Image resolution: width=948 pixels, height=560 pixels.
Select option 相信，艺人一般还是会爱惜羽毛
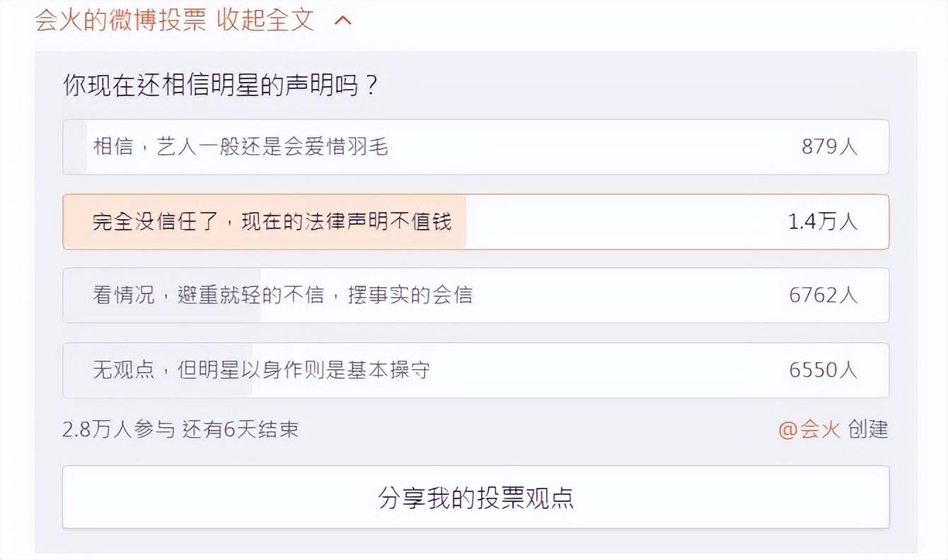[x=475, y=147]
